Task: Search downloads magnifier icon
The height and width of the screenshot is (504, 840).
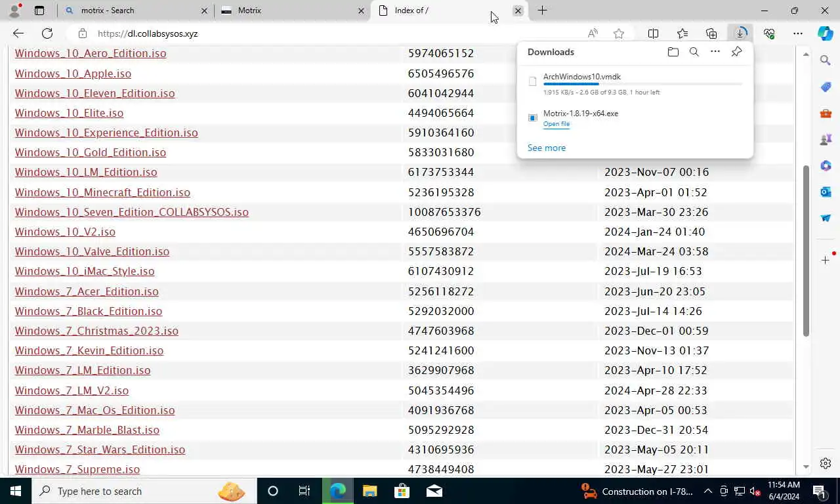Action: click(x=694, y=52)
